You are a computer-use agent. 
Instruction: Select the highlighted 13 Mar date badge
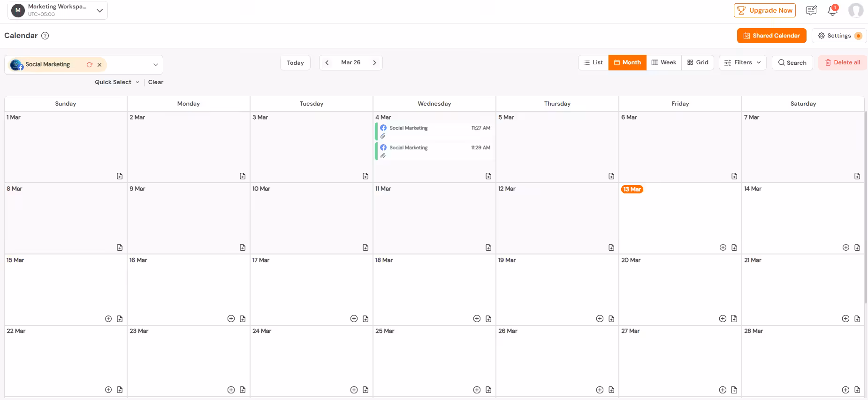tap(632, 189)
